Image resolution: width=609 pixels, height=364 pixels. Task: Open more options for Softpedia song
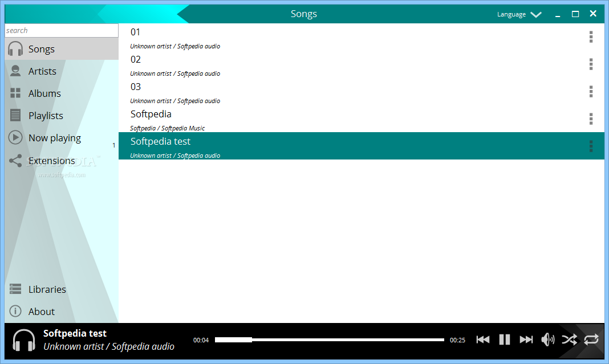(x=591, y=118)
